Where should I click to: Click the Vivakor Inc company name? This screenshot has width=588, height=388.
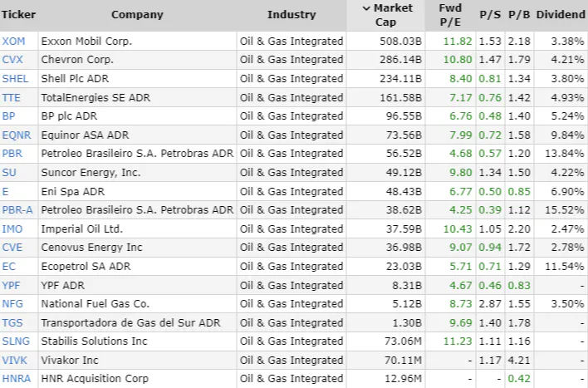click(x=70, y=361)
